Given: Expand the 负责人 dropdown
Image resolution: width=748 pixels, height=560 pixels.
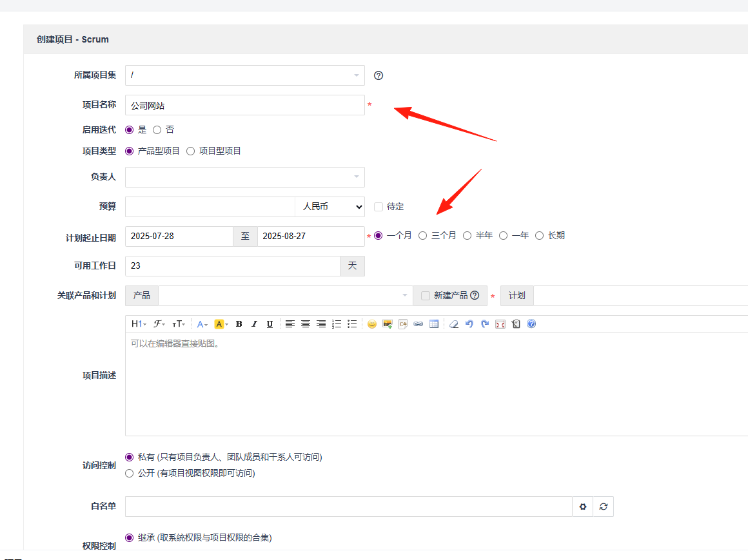Looking at the screenshot, I should pos(245,177).
